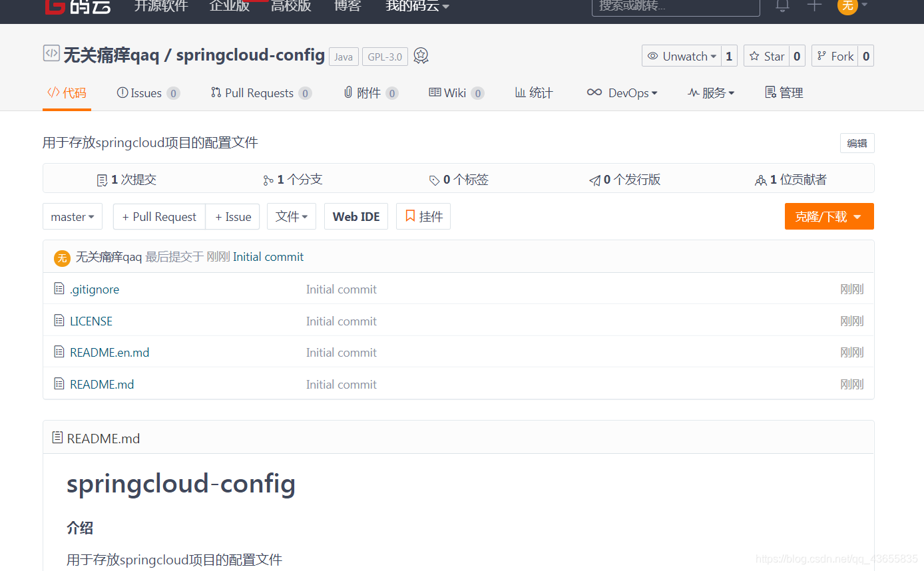The width and height of the screenshot is (924, 571).
Task: Open Initial commit link in last commit row
Action: click(x=268, y=257)
